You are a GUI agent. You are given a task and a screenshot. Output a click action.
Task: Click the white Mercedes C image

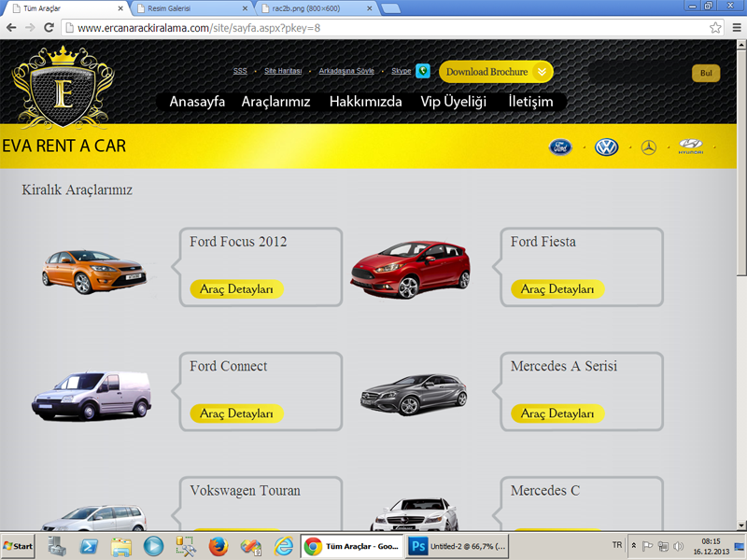tap(415, 514)
